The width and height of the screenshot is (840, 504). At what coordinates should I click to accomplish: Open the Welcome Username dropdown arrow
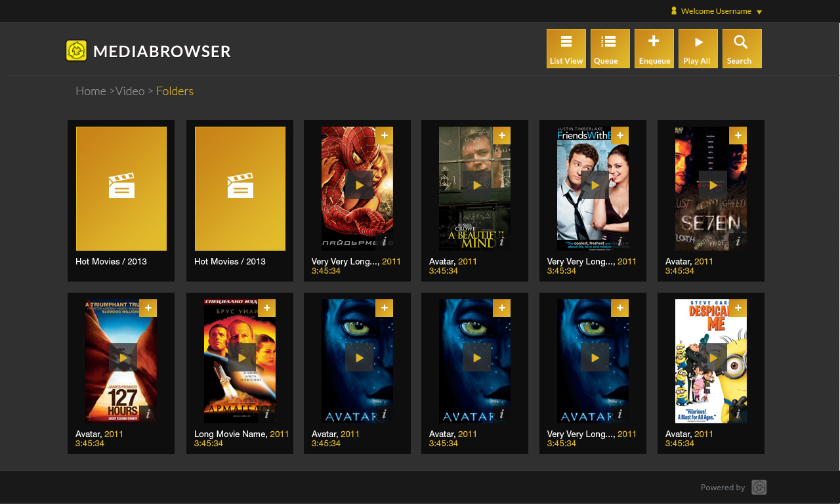coord(759,12)
